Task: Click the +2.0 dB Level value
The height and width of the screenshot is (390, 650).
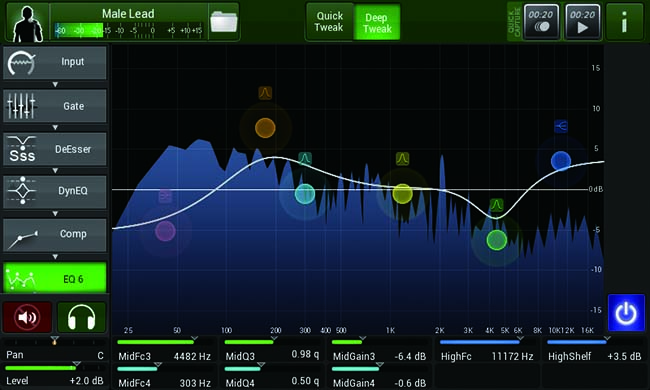Action: 86,380
